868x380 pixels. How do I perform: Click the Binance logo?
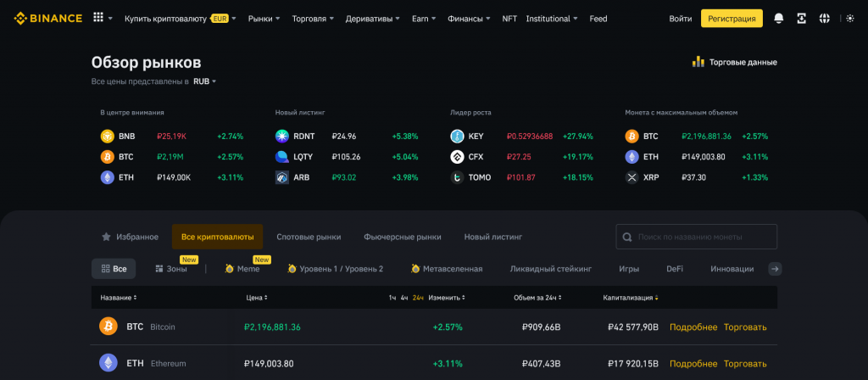[48, 19]
